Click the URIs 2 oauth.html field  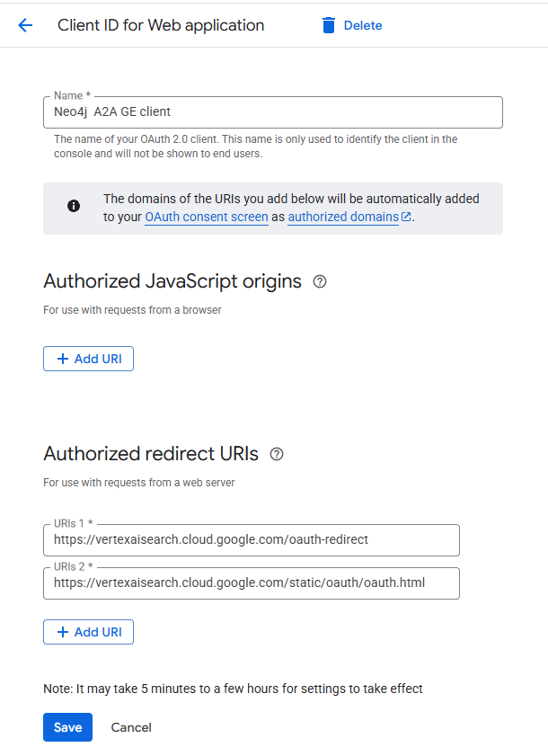251,583
